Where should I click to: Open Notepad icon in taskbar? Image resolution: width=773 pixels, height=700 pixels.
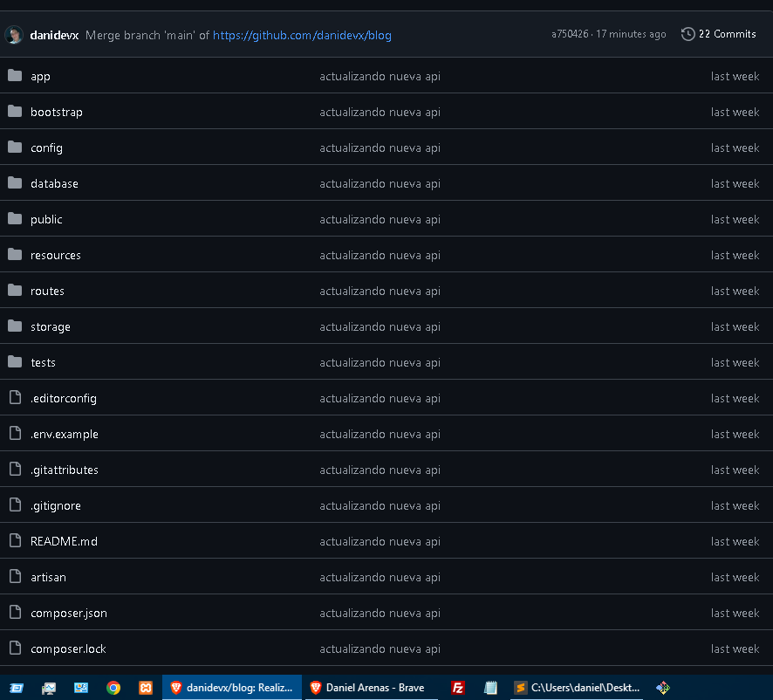[490, 687]
